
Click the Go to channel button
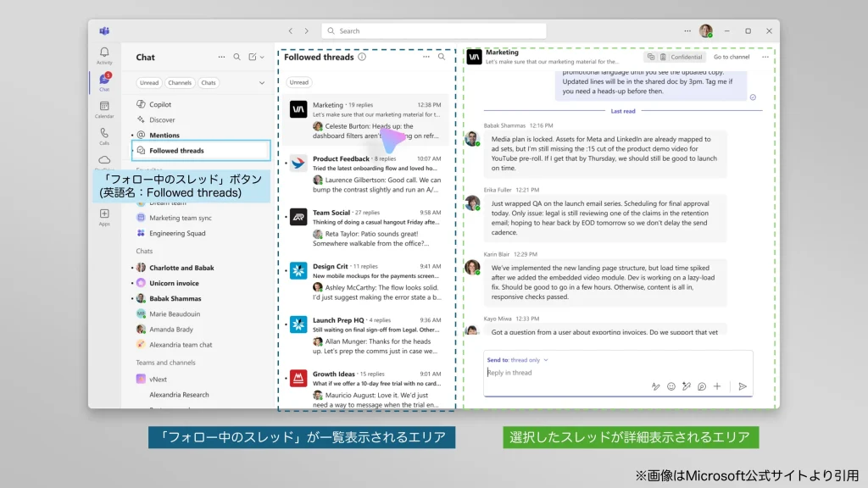tap(732, 57)
